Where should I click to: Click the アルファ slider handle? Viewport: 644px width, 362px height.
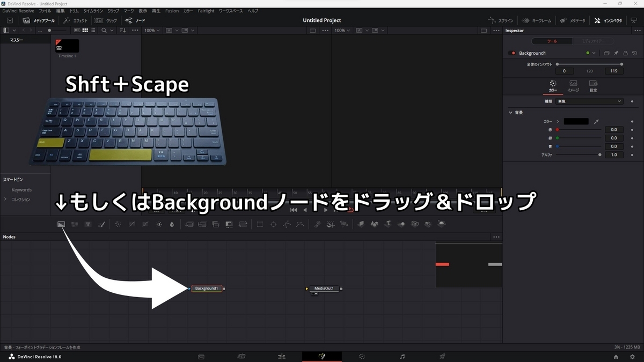click(x=600, y=155)
